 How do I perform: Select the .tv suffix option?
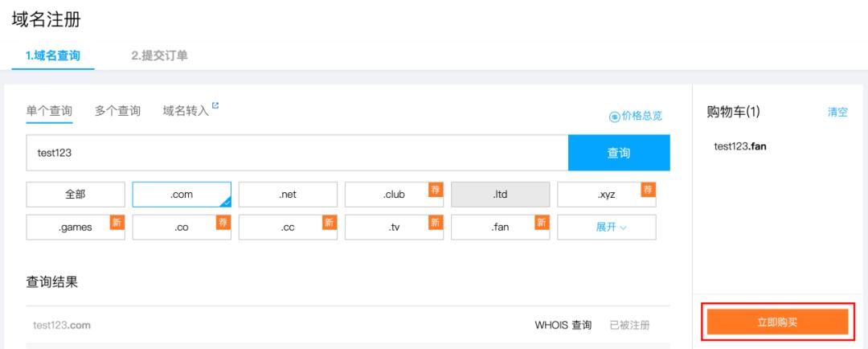(x=394, y=227)
